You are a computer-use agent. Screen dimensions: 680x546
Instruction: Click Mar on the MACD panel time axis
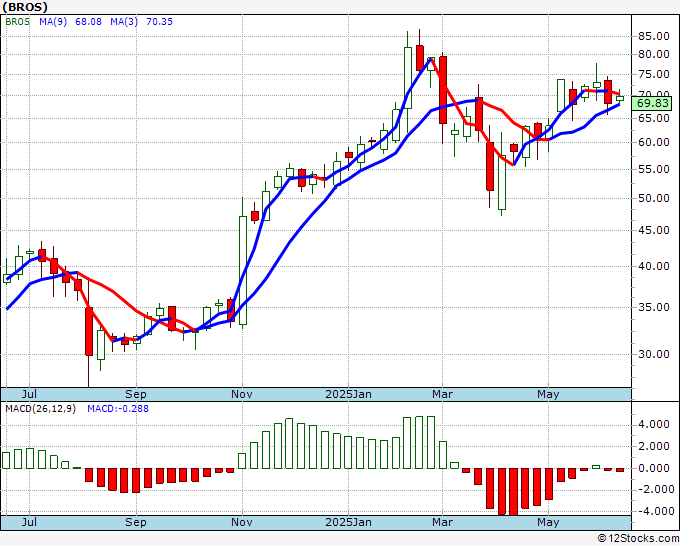click(442, 522)
